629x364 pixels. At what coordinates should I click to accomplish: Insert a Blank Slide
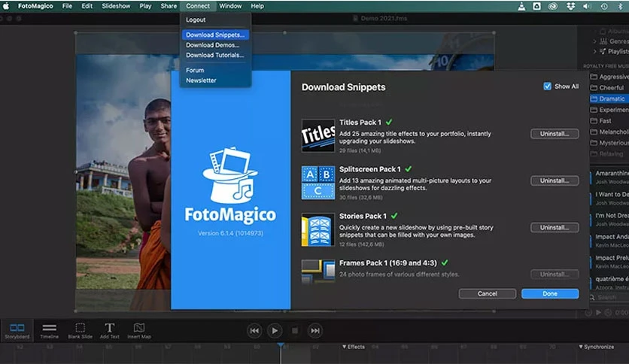(x=81, y=331)
